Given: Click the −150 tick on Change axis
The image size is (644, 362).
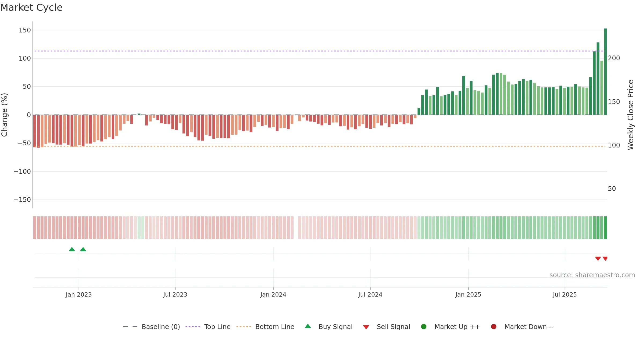Looking at the screenshot, I should 22,200.
